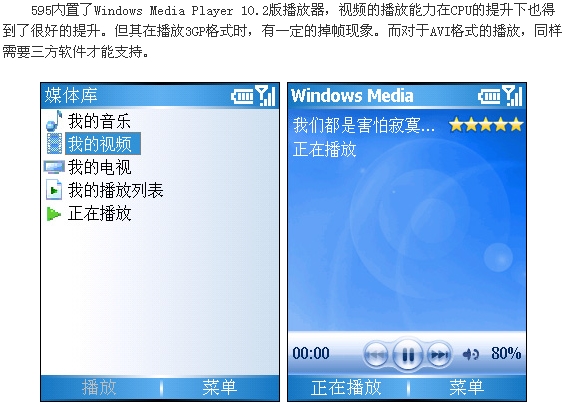
Task: Rate song using the fifth star
Action: pos(516,125)
